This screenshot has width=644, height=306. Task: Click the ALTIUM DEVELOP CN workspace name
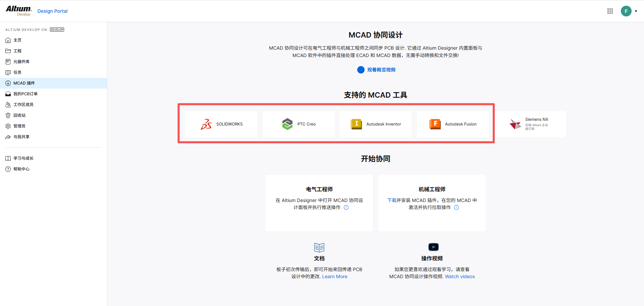click(x=26, y=30)
